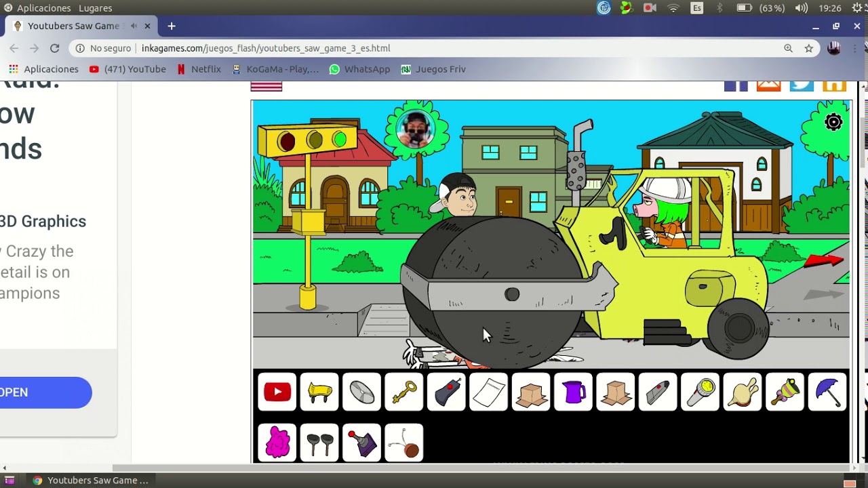Screen dimensions: 868x488
Task: Open a new browser tab
Action: (x=172, y=26)
